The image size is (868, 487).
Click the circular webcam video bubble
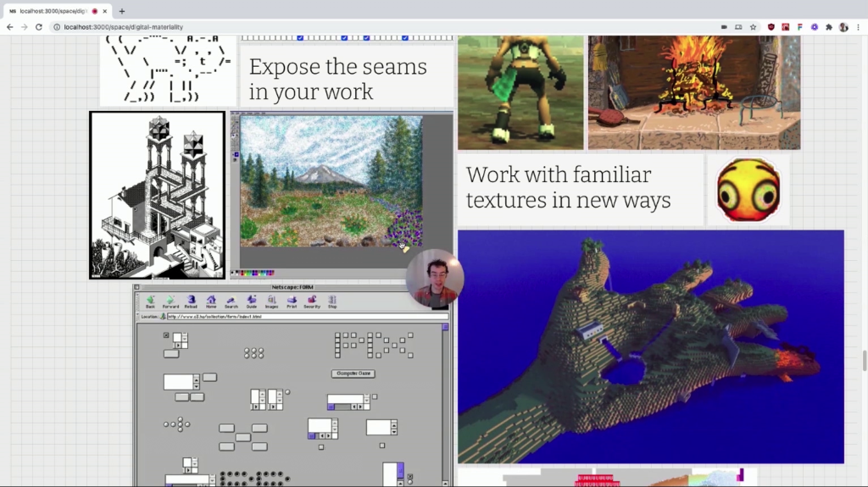pyautogui.click(x=435, y=279)
